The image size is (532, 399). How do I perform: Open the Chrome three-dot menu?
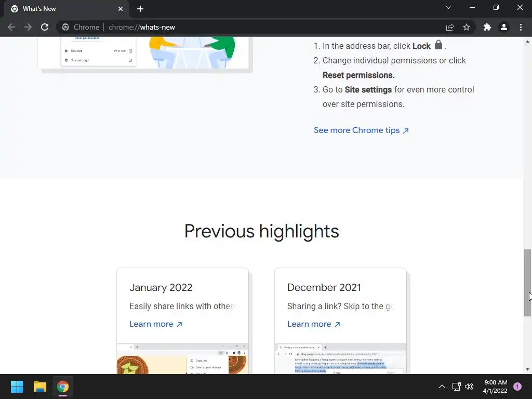[x=521, y=27]
